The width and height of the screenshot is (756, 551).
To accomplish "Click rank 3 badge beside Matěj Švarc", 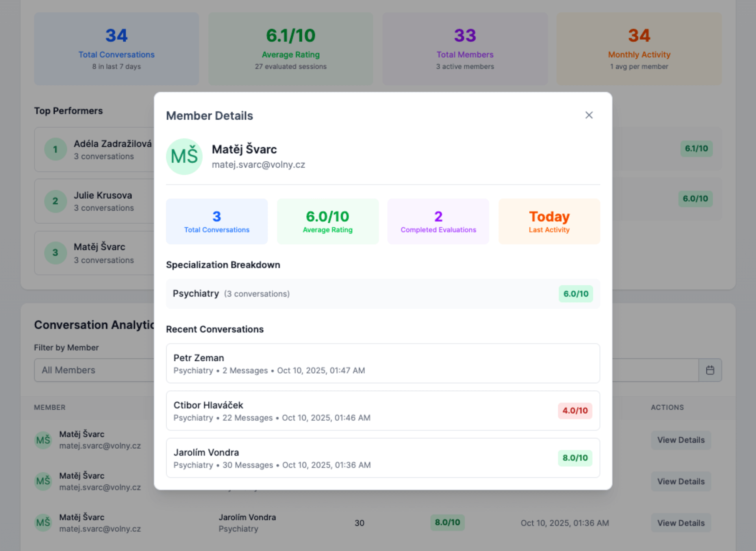I will tap(55, 253).
